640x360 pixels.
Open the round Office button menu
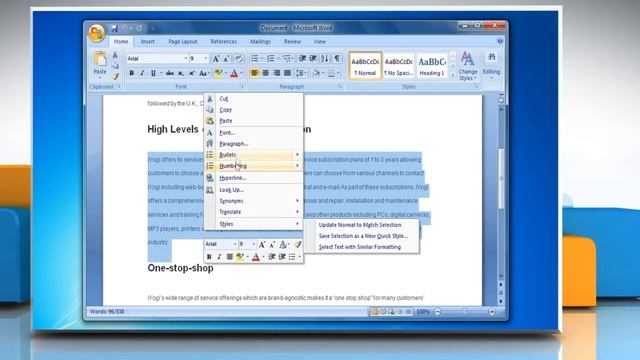point(97,33)
